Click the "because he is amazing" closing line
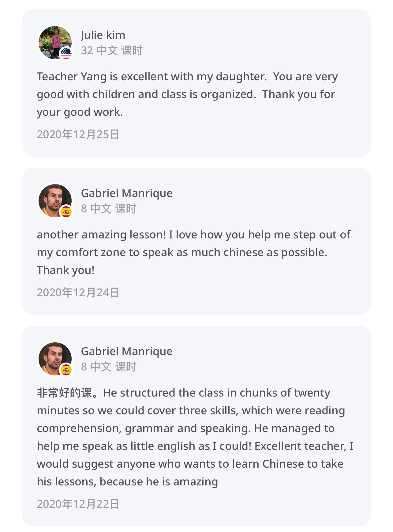This screenshot has width=393, height=532. [159, 482]
